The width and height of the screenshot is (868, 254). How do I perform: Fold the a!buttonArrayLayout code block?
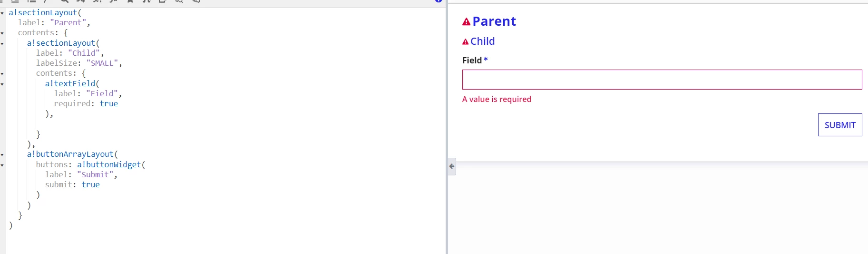[x=2, y=154]
